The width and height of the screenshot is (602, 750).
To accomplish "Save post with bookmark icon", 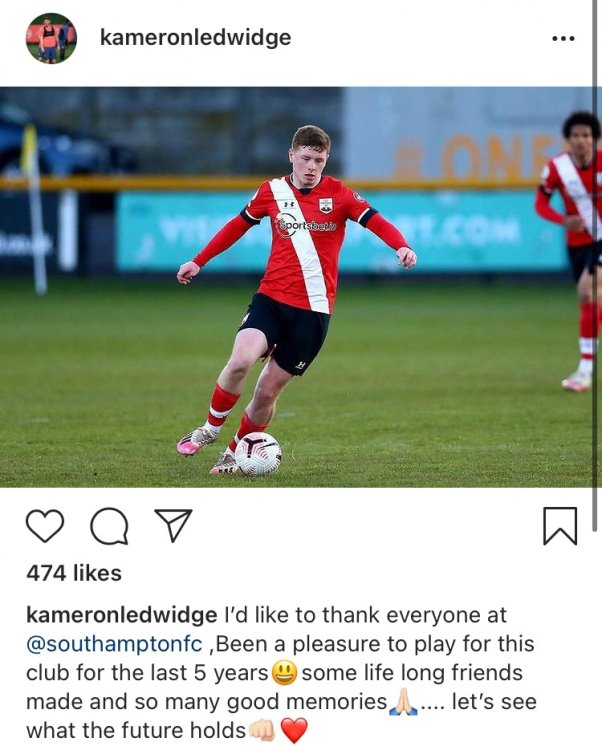I will 560,526.
